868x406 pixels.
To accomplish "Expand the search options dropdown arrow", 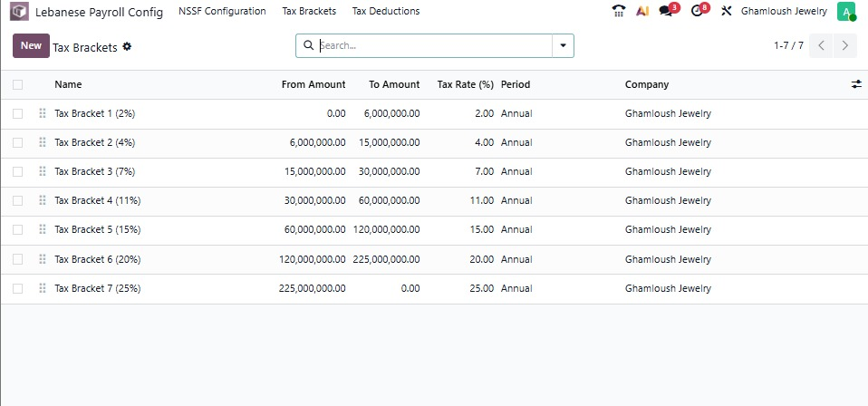I will (x=563, y=45).
